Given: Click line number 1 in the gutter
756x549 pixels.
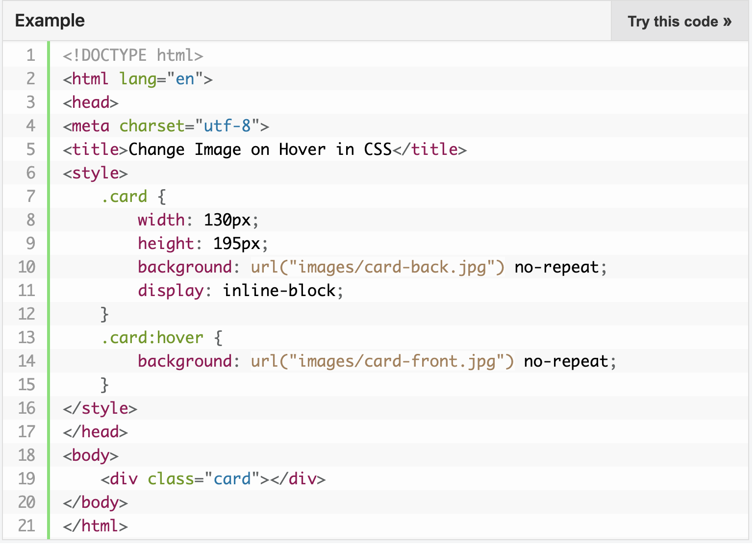Looking at the screenshot, I should (30, 55).
